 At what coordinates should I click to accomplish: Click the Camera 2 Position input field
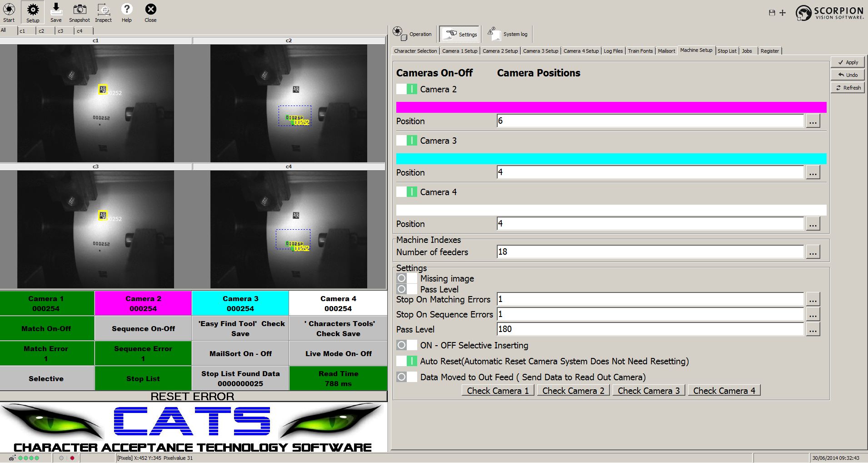click(650, 121)
